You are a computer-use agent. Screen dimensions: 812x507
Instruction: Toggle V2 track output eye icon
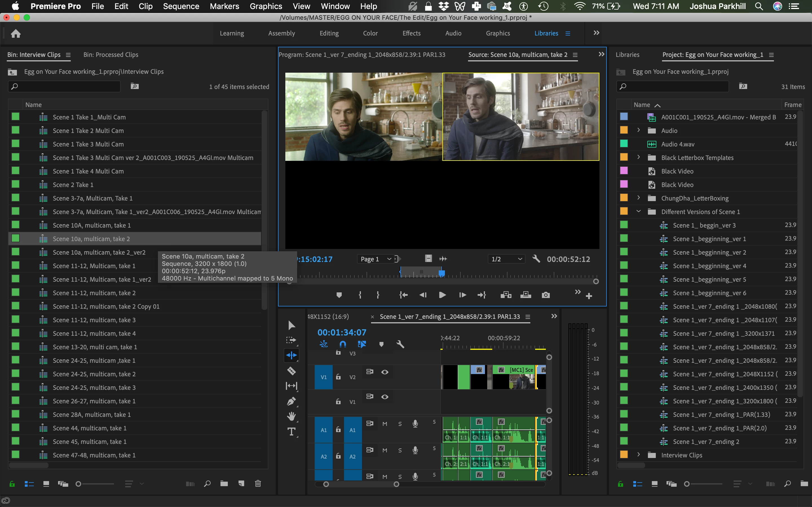[x=385, y=372]
